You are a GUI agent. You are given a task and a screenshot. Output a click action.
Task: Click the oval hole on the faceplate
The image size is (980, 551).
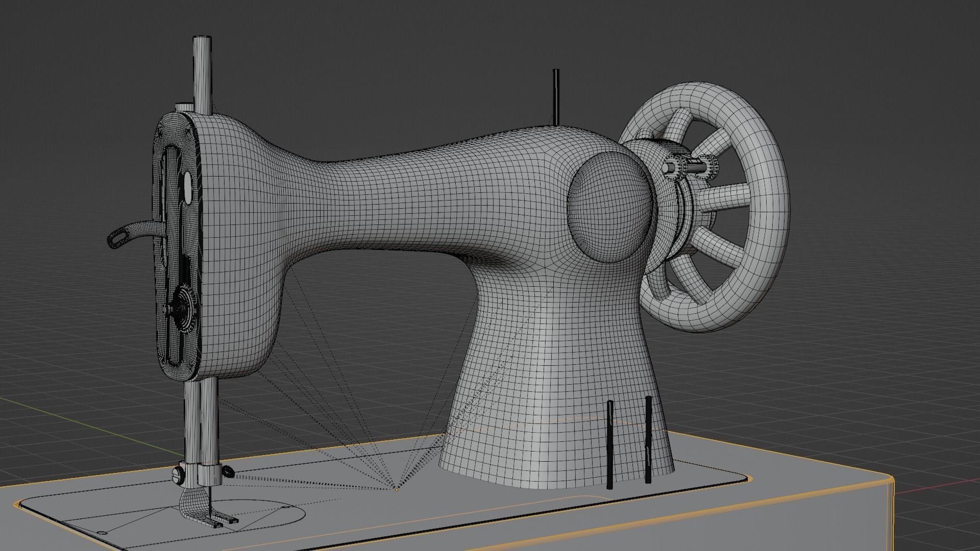[x=187, y=187]
